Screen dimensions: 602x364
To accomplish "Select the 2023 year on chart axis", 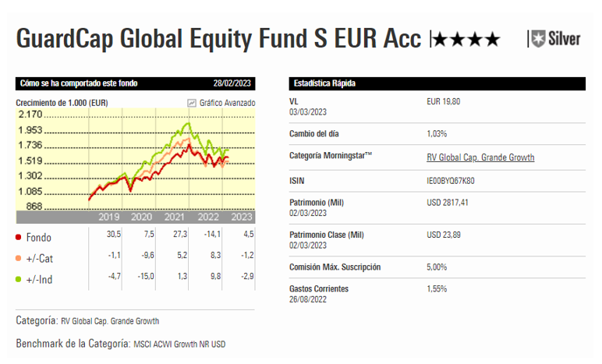I will (x=242, y=217).
